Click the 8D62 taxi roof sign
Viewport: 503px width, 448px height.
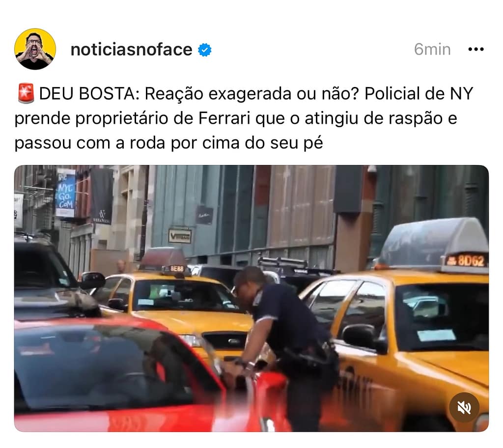click(467, 260)
